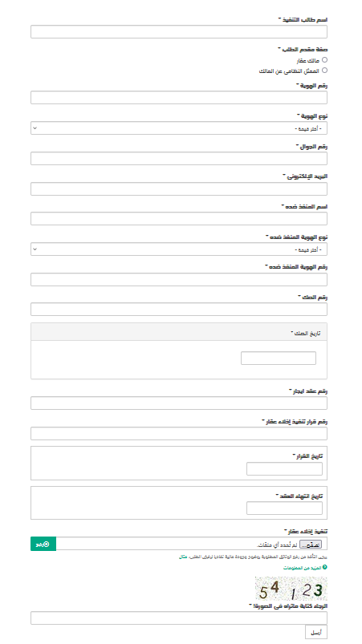This screenshot has width=362, height=644.
Task: Click the المزيد من المعلومات link
Action: pos(302,568)
